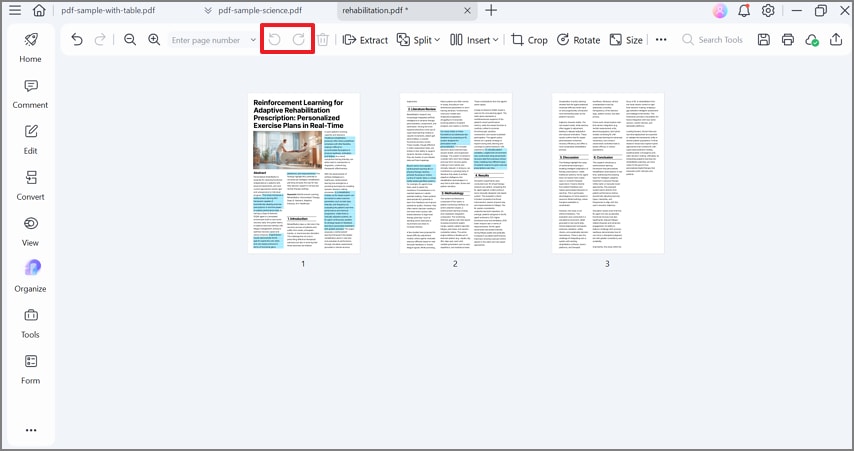Screen dimensions: 854x451
Task: Switch to pdf-sample-with-table.pdf tab
Action: click(x=108, y=10)
